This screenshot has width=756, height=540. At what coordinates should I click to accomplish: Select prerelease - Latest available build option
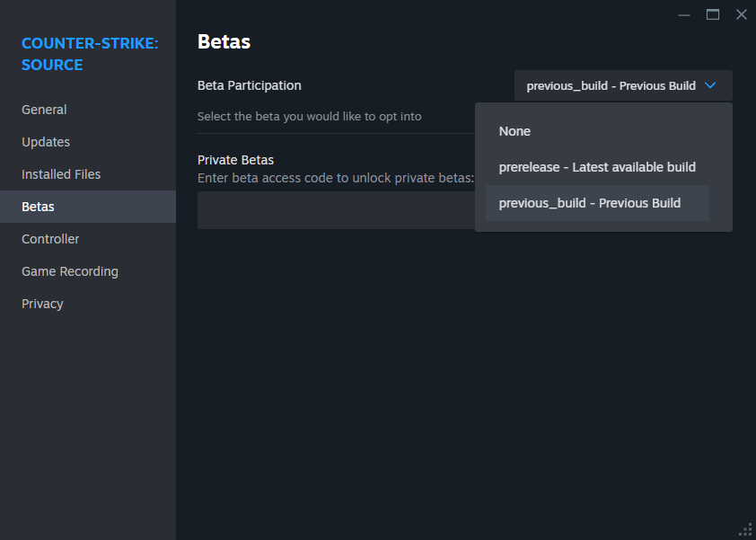[x=597, y=167]
